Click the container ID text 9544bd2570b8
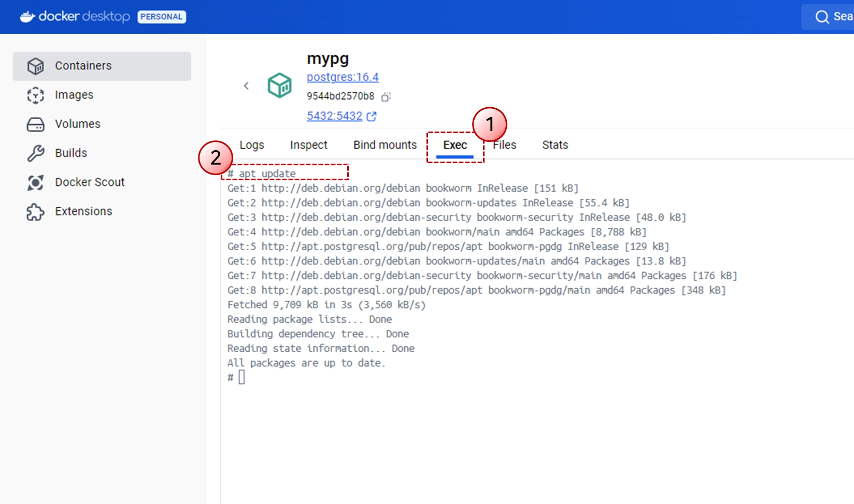This screenshot has height=504, width=854. tap(340, 96)
